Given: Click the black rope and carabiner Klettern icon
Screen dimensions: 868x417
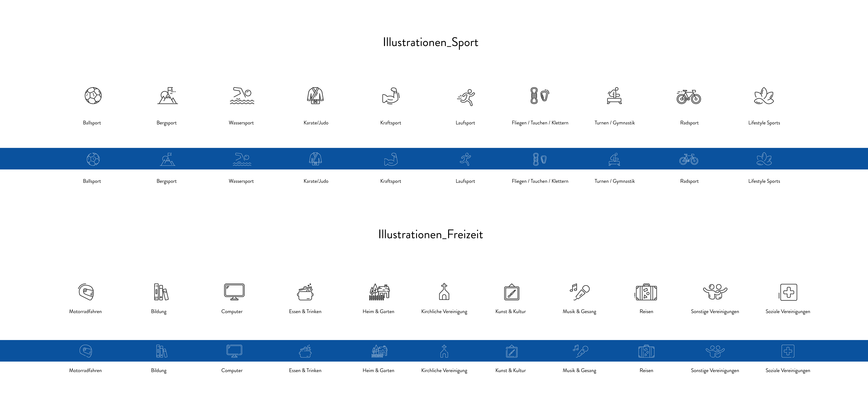Looking at the screenshot, I should [x=540, y=96].
